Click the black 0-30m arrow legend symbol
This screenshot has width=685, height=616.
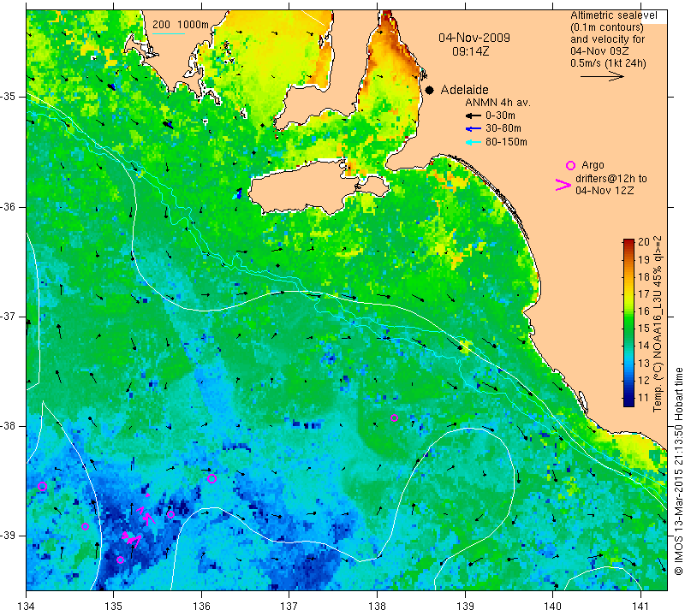474,115
